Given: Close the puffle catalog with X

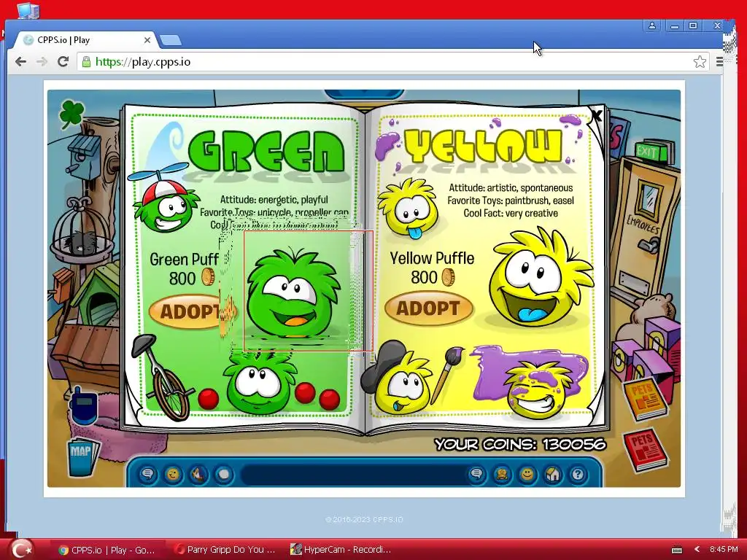Looking at the screenshot, I should [596, 114].
